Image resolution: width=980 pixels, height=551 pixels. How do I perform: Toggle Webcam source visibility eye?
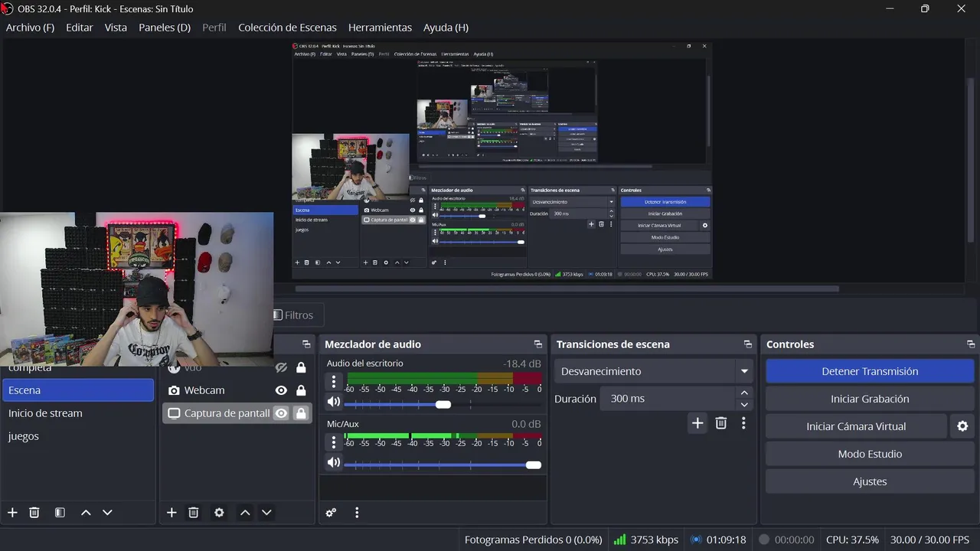tap(281, 390)
